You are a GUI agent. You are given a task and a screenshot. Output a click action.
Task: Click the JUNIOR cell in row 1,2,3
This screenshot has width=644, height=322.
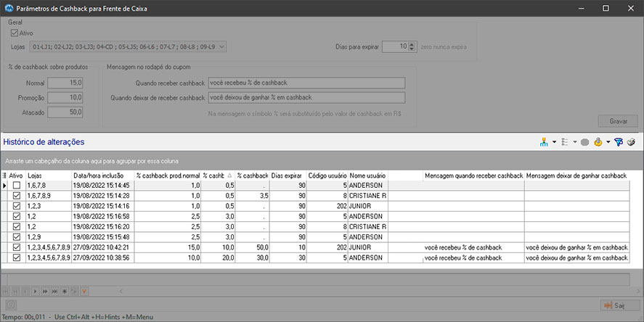coord(368,206)
